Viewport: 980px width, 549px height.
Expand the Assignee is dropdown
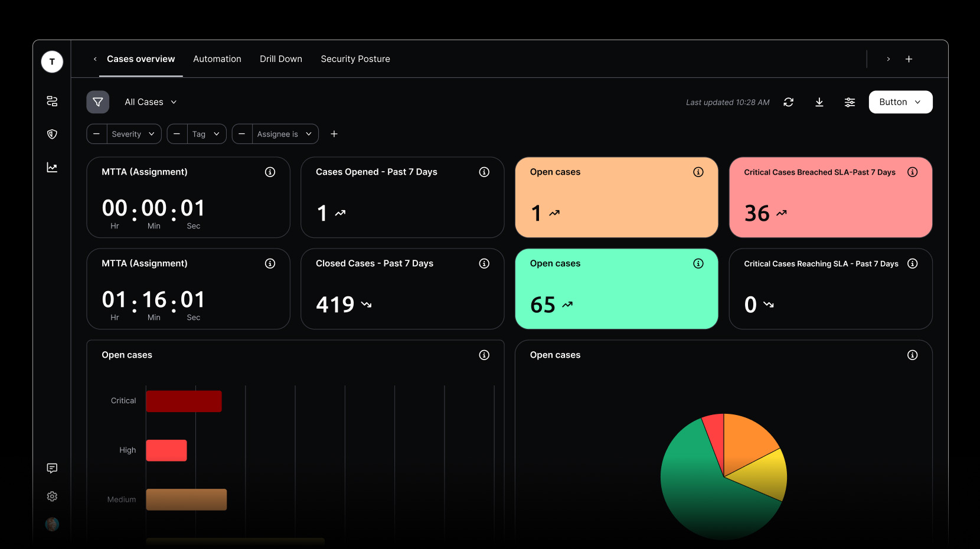pos(285,134)
